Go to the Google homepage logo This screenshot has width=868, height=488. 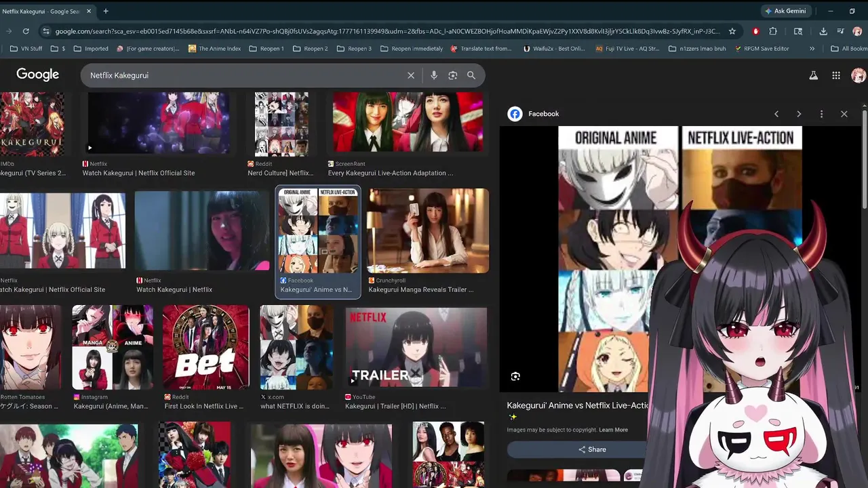point(37,75)
